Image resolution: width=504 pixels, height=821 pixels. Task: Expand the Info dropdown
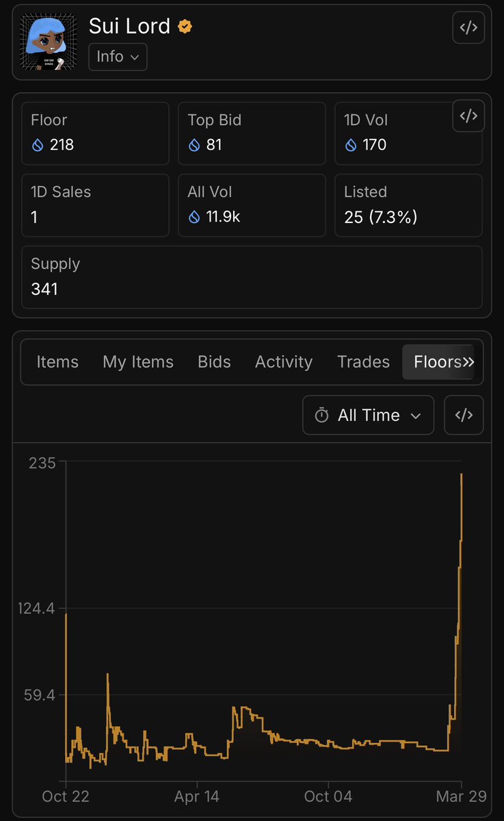click(118, 57)
